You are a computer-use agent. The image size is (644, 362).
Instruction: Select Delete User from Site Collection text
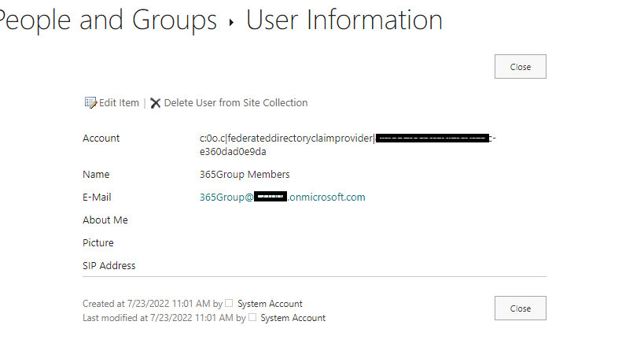[x=236, y=103]
